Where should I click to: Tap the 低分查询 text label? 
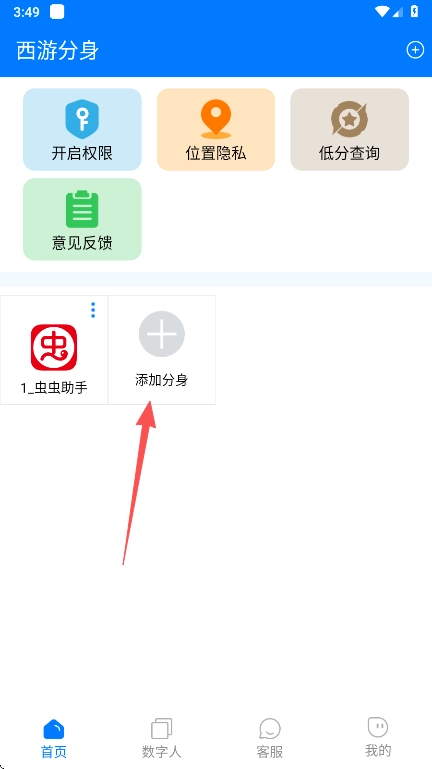tap(349, 154)
